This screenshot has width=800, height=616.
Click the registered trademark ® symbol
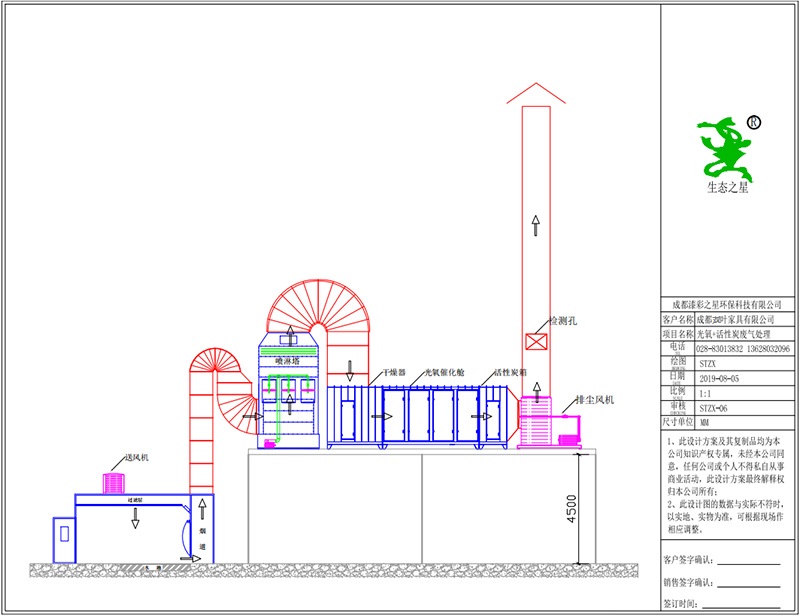[754, 122]
